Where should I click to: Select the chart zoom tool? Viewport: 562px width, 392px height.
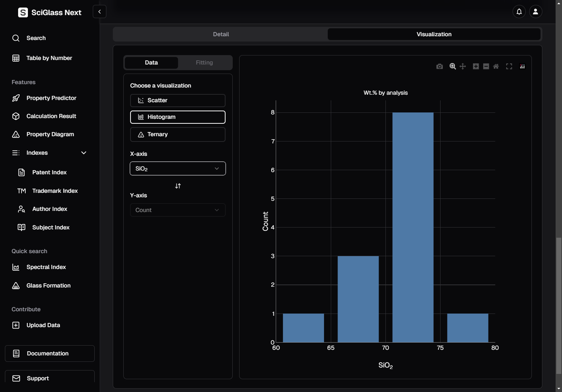pos(453,66)
